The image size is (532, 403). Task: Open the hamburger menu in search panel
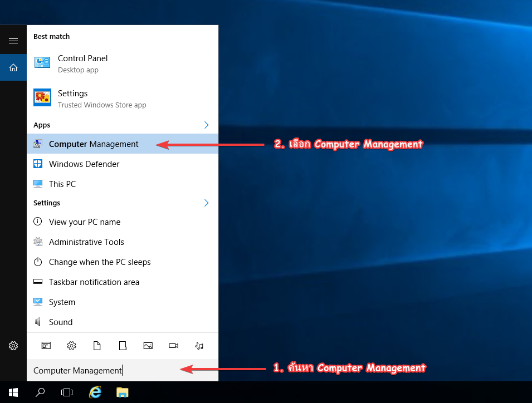click(13, 41)
